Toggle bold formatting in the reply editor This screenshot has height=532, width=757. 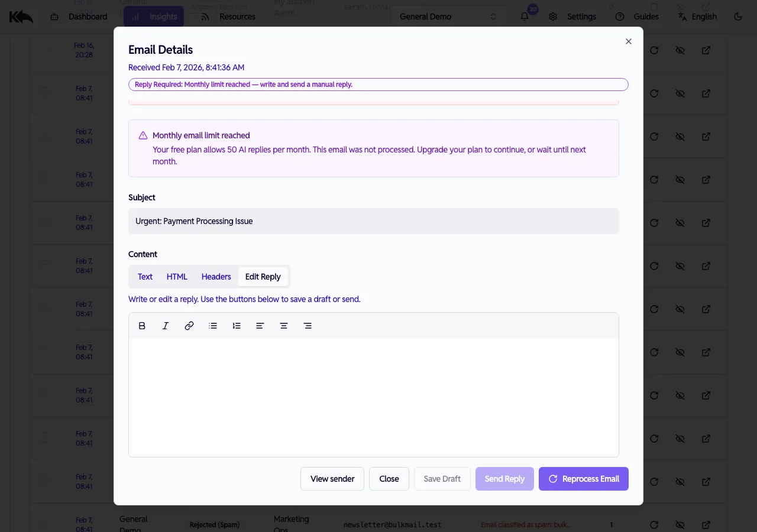point(142,326)
